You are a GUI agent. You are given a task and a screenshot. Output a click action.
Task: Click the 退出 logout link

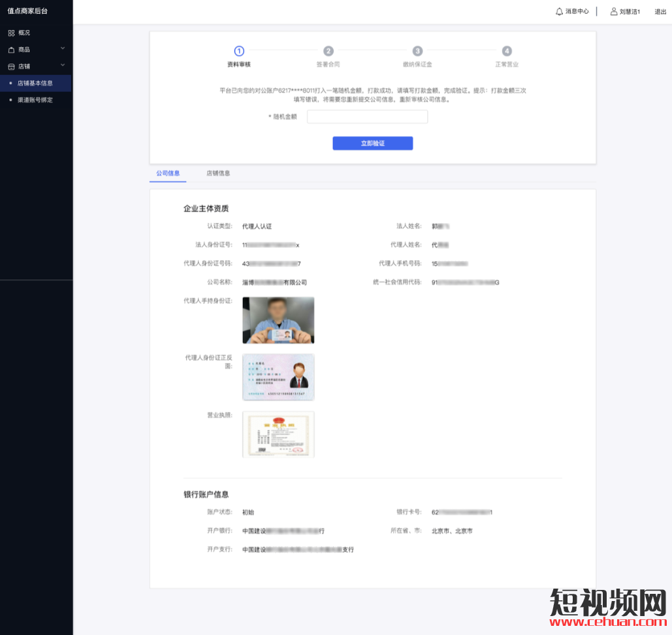(x=660, y=12)
